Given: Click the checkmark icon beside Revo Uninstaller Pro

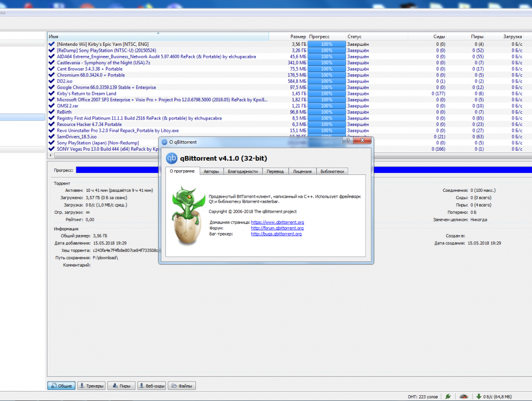Looking at the screenshot, I should [52, 130].
